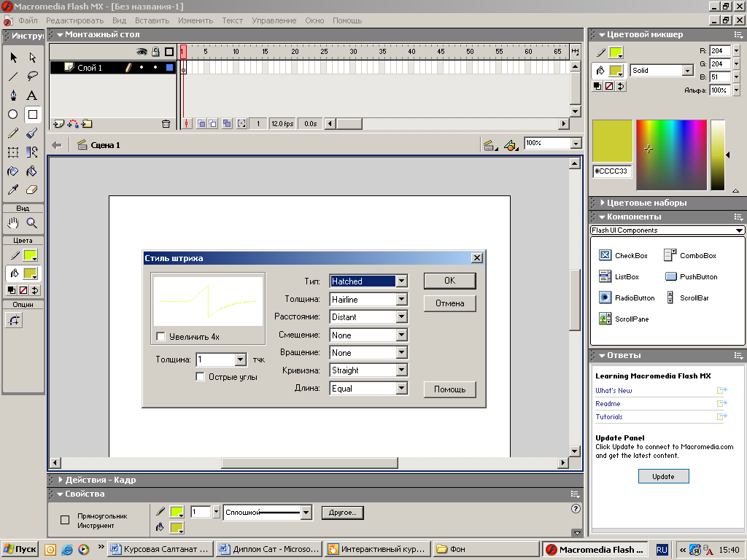Screen dimensions: 747x560
Task: Enable the Увеличить 4x checkbox
Action: click(x=161, y=337)
